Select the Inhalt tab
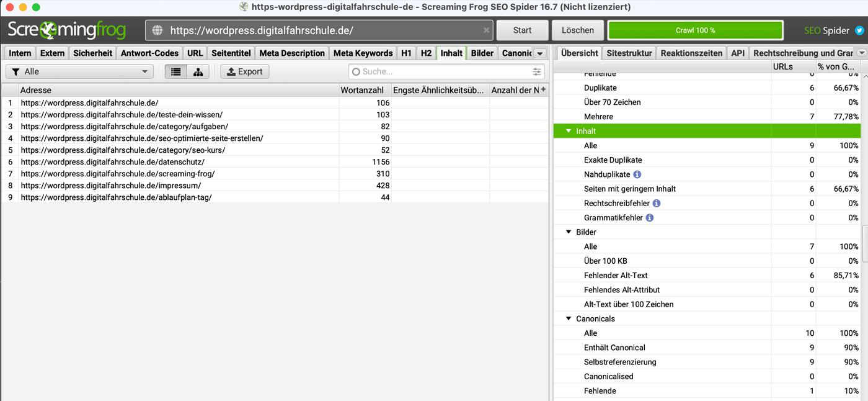Image resolution: width=868 pixels, height=401 pixels. click(451, 53)
